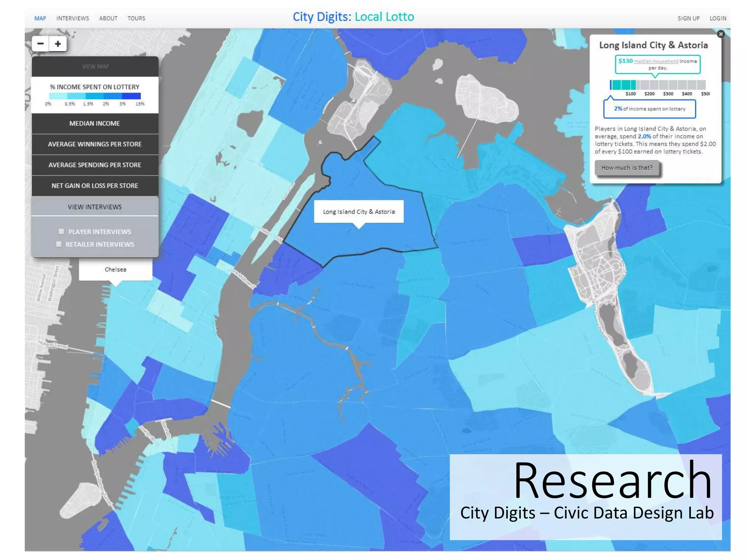This screenshot has height=560, width=747.
Task: Open the View Interviews section
Action: [95, 207]
